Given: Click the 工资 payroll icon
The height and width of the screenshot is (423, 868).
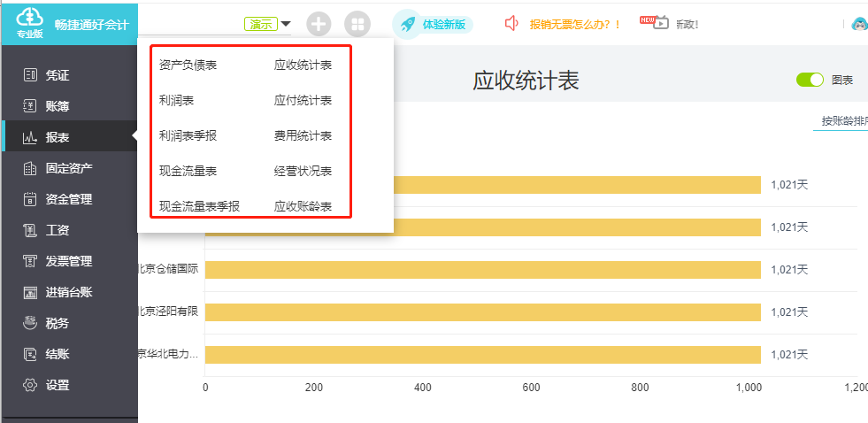Looking at the screenshot, I should coord(30,230).
